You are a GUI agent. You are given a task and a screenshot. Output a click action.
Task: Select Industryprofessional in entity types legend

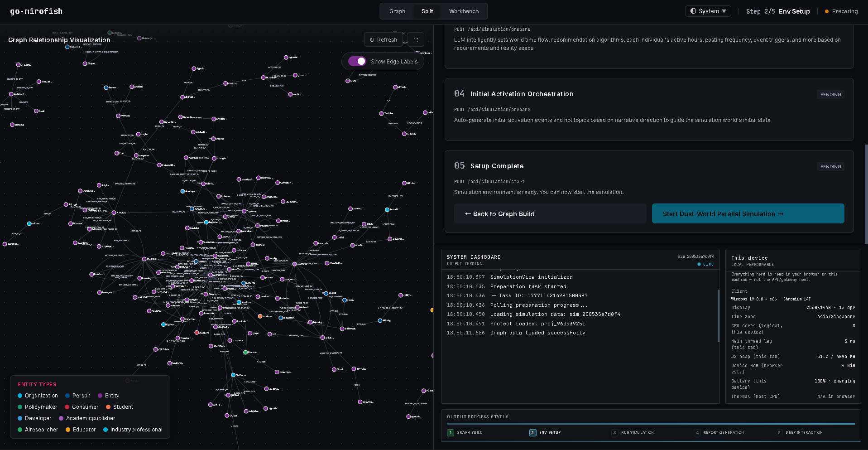133,430
